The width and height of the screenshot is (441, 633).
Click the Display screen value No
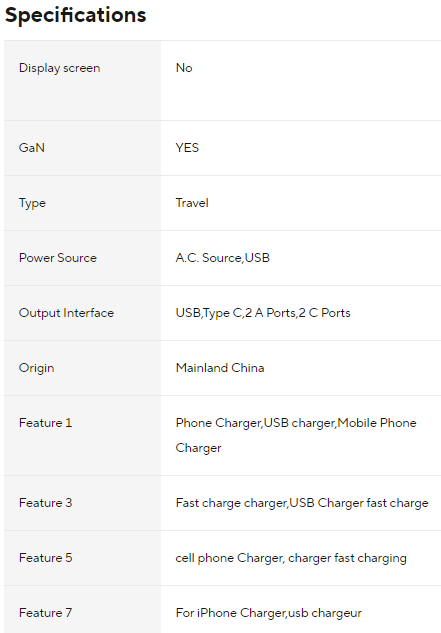(x=184, y=68)
